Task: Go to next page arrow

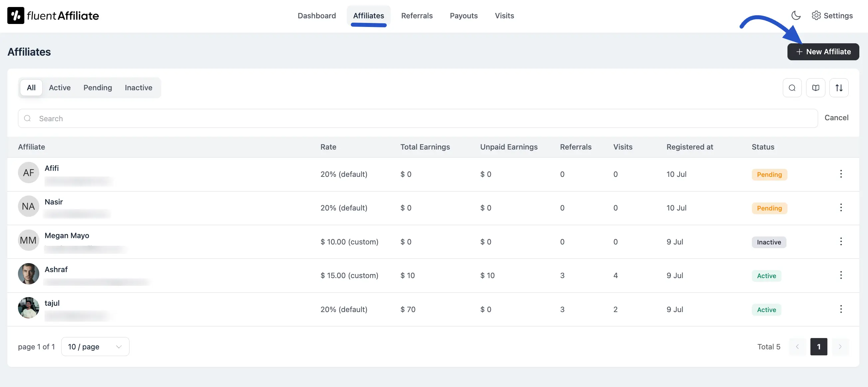Action: (840, 347)
